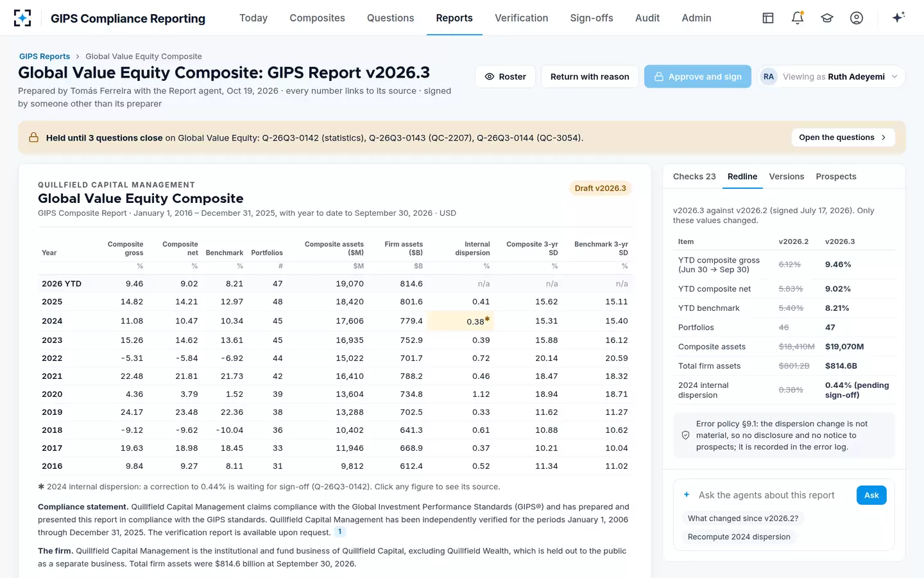924x578 pixels.
Task: Click Return with reason
Action: [590, 76]
